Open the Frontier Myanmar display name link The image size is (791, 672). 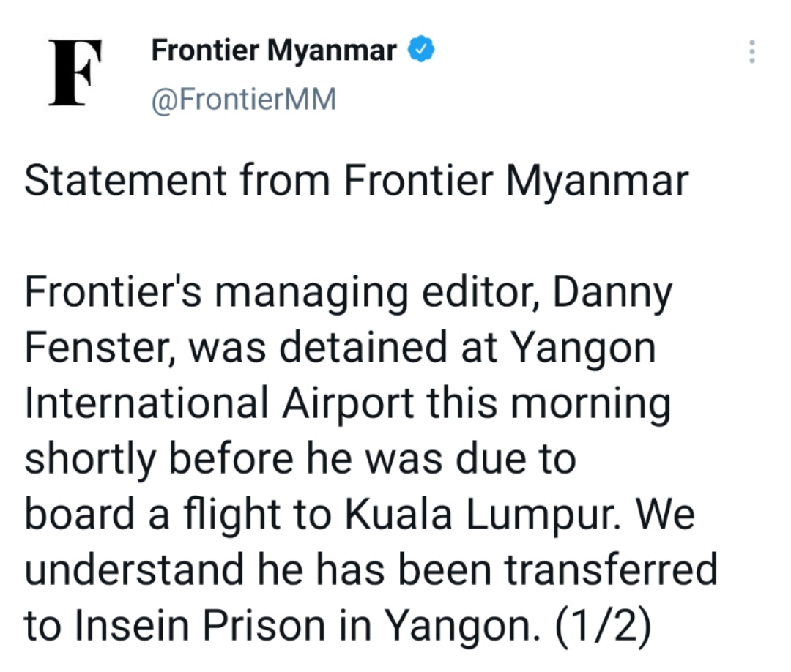click(274, 51)
